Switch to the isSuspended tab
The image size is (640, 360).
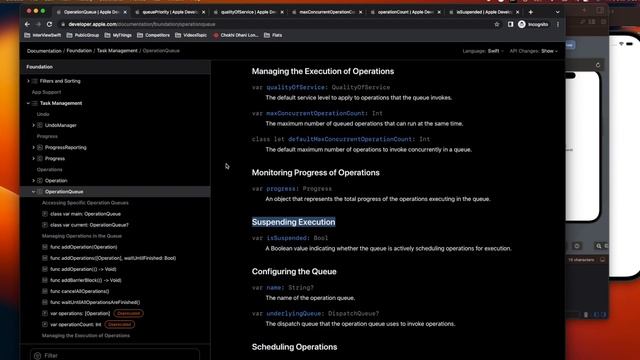(483, 12)
